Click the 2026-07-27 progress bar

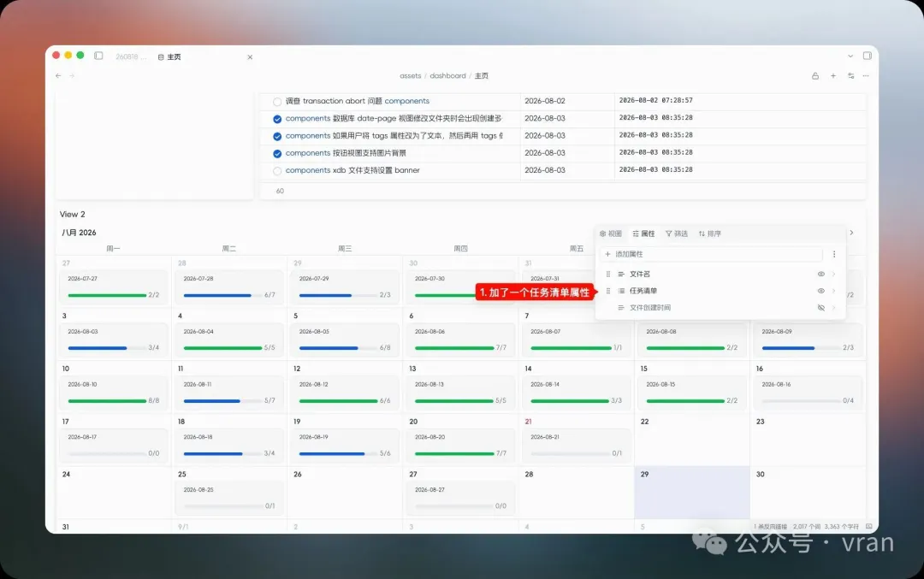[107, 295]
